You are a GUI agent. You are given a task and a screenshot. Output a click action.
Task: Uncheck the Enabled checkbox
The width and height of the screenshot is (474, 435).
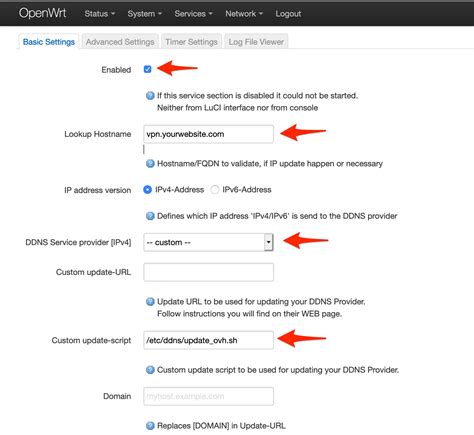147,69
